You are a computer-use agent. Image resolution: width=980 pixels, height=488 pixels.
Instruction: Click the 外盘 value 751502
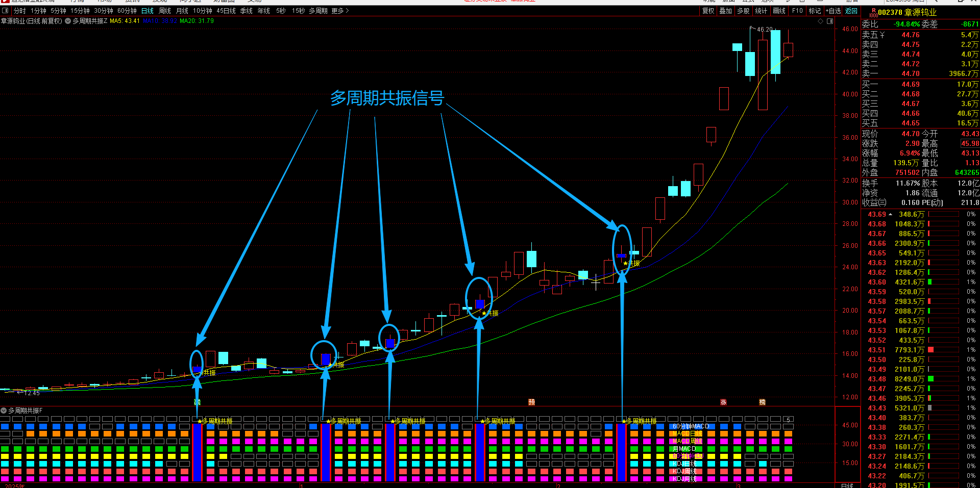[x=908, y=173]
